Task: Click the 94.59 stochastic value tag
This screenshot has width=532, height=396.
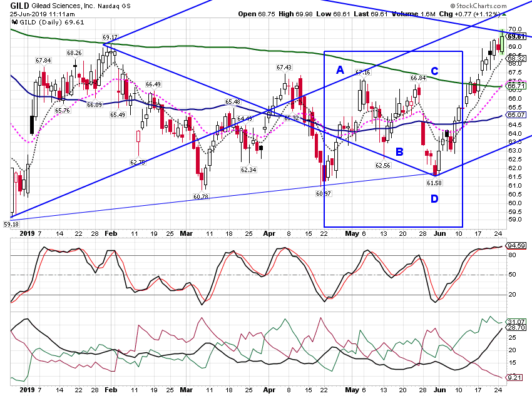Action: coord(516,245)
